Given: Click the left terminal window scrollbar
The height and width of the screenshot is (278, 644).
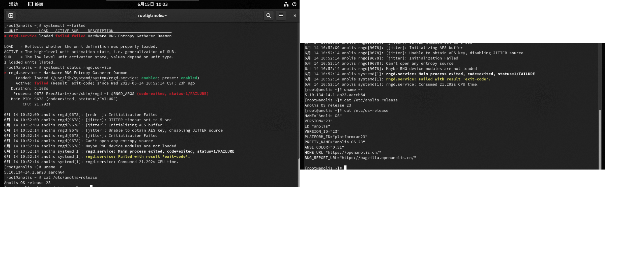Looking at the screenshot, I should (299, 173).
